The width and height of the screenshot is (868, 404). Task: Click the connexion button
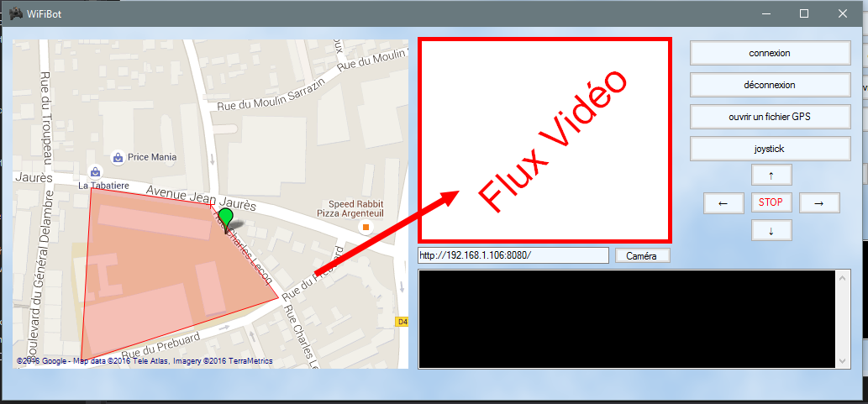[770, 53]
